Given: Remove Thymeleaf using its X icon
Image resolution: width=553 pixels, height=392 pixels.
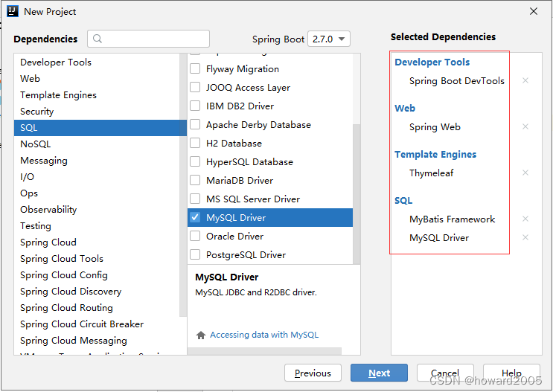Looking at the screenshot, I should tap(525, 173).
